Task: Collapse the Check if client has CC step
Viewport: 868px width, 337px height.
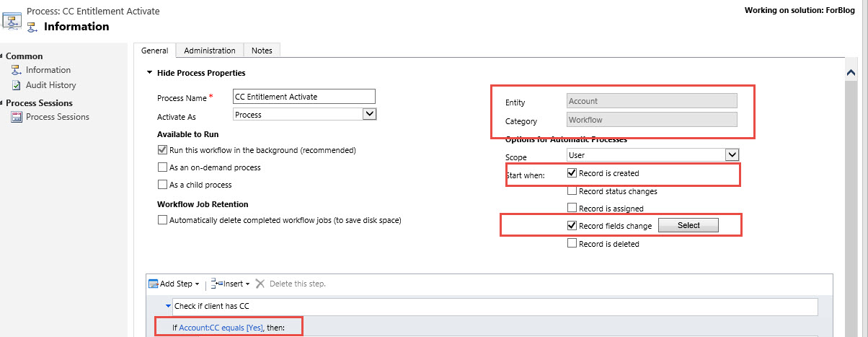Action: pyautogui.click(x=168, y=306)
